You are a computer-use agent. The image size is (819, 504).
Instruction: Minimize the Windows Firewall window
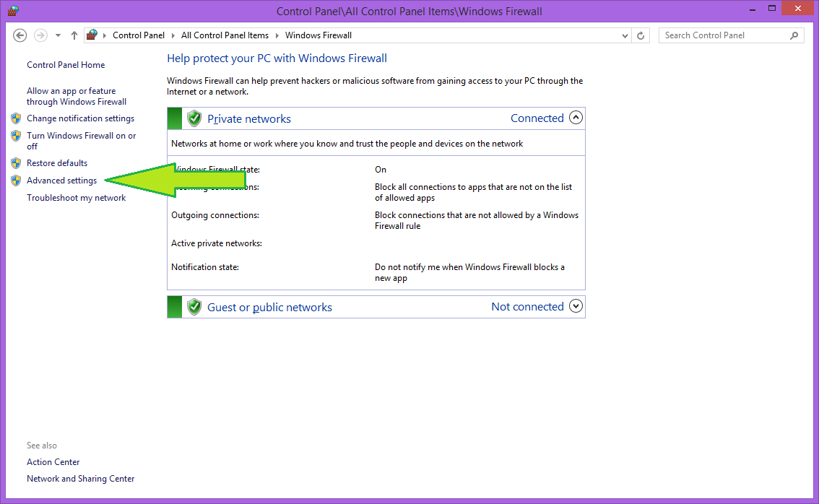click(x=753, y=9)
